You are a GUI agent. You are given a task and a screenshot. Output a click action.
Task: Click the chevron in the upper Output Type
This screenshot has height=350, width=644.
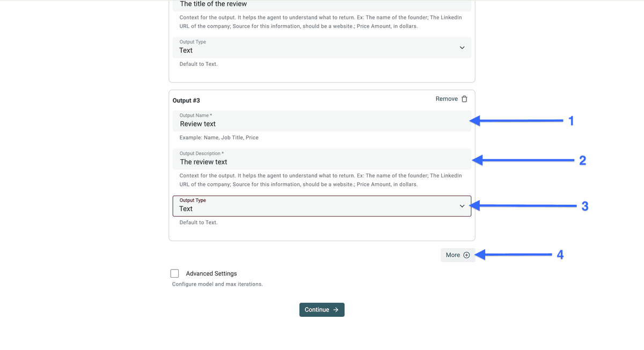[x=462, y=48]
